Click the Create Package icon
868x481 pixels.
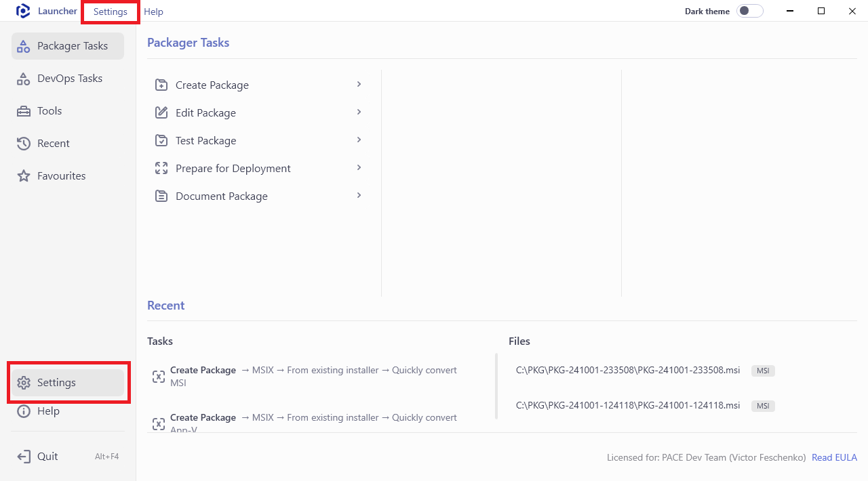[161, 85]
